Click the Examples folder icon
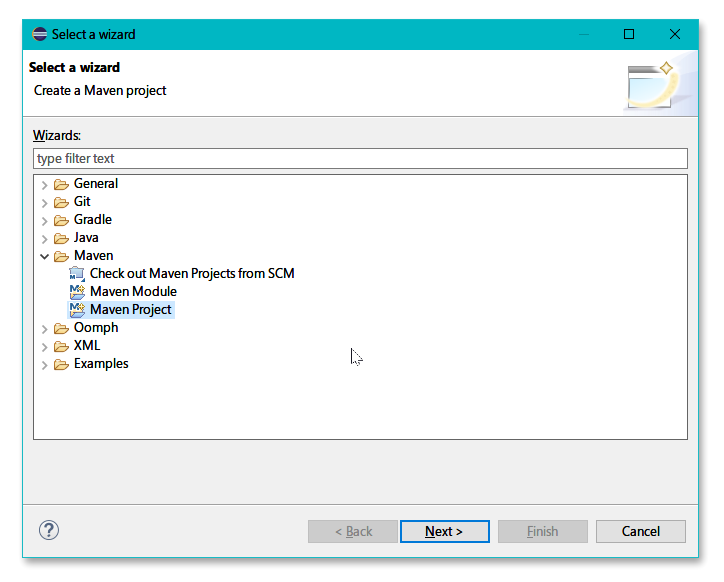Image resolution: width=724 pixels, height=582 pixels. click(61, 364)
